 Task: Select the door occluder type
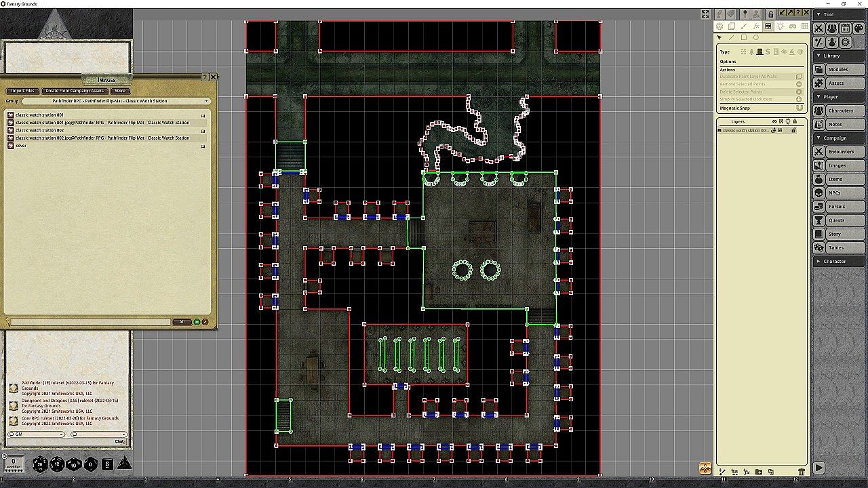[760, 52]
